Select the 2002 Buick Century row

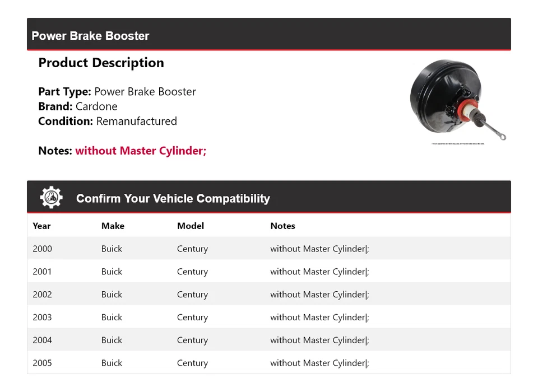[x=269, y=294]
